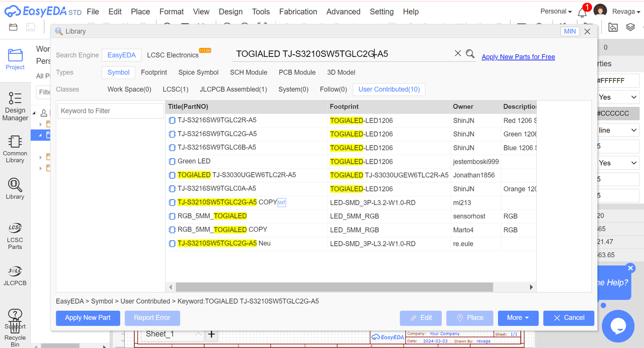Click Apply New Parts for Free link

(x=518, y=57)
